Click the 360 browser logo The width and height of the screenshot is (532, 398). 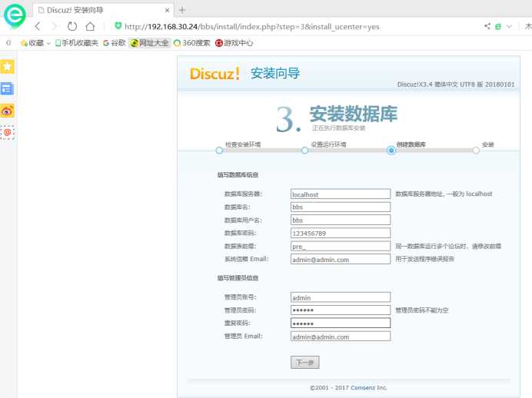[x=15, y=15]
